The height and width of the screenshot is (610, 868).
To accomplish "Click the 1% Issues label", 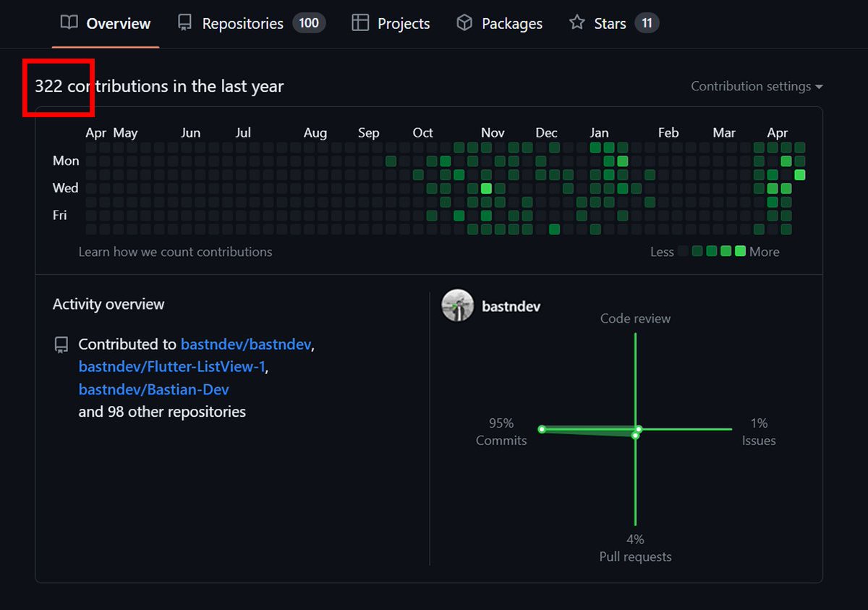I will pyautogui.click(x=759, y=432).
